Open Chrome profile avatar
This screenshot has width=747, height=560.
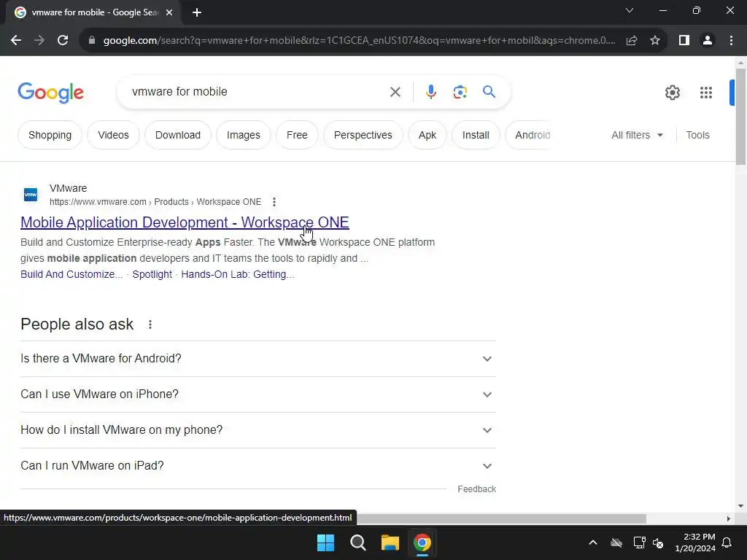point(708,41)
